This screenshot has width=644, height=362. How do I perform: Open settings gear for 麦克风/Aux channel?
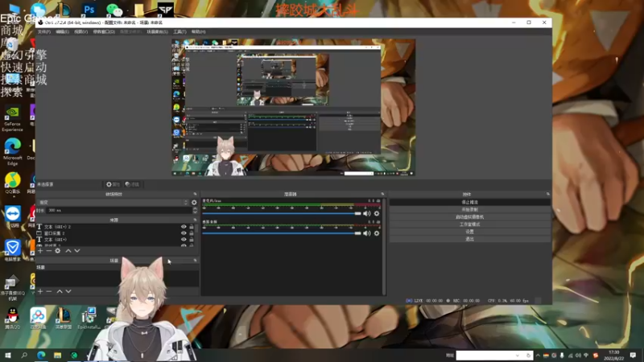point(377,213)
